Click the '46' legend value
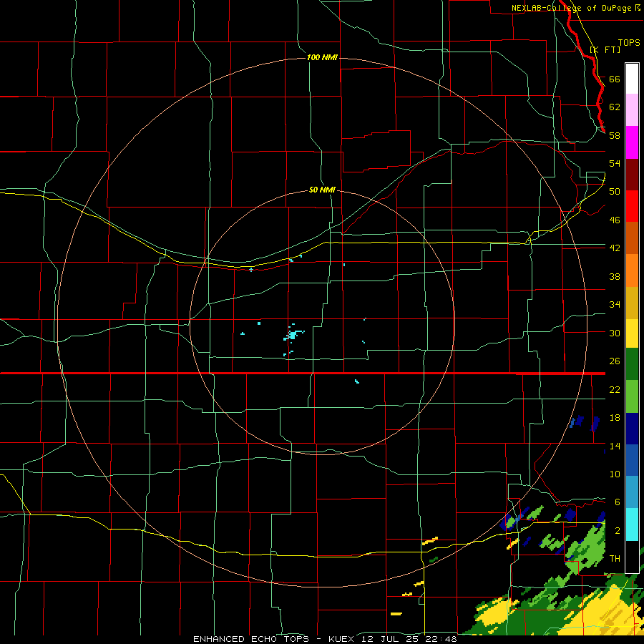Screen dimensions: 644x644 click(615, 220)
